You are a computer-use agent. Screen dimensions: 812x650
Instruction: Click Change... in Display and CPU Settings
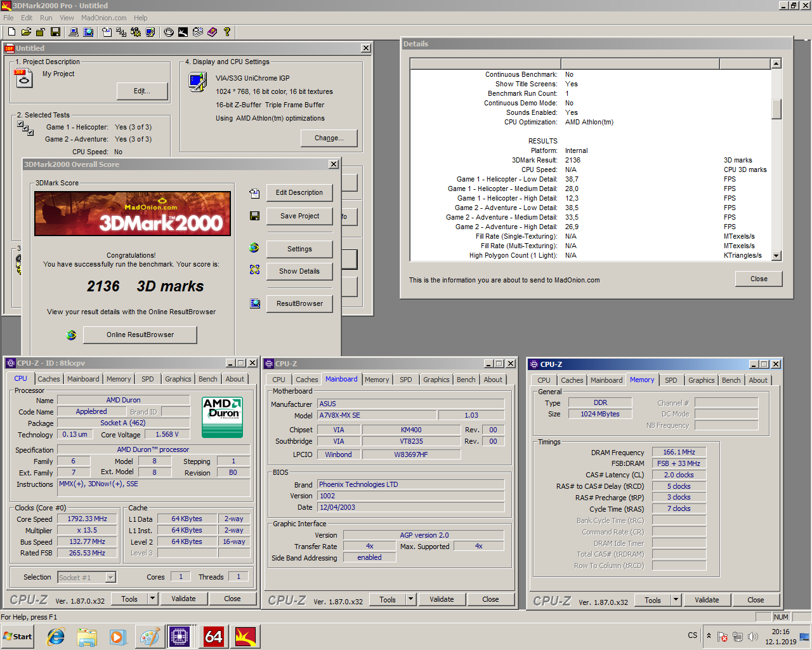coord(329,138)
